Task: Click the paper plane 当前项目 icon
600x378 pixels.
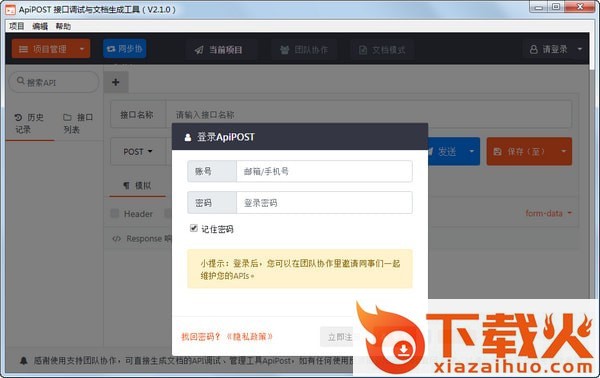Action: (199, 50)
